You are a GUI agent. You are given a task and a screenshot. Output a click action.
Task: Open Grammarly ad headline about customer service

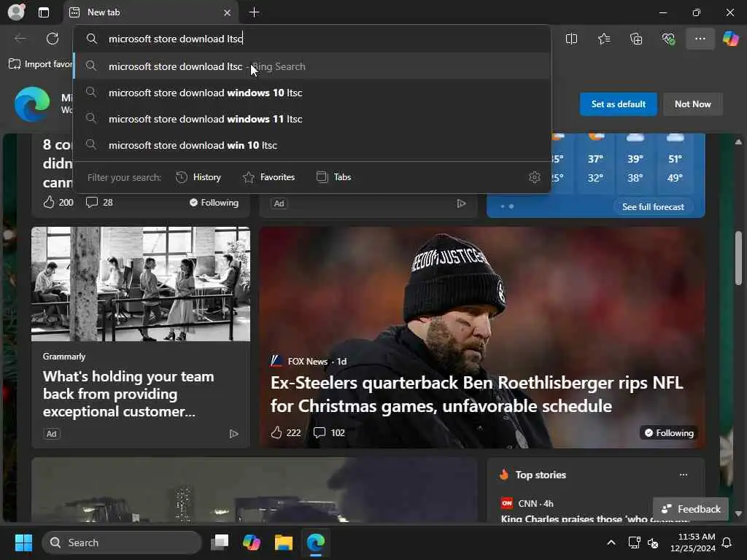(128, 394)
